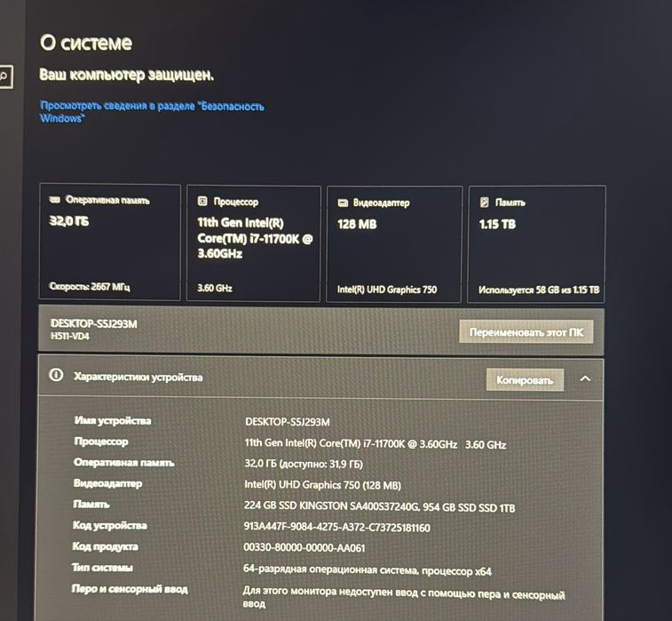This screenshot has height=621, width=672.
Task: Click the Код устройства label
Action: point(110,525)
